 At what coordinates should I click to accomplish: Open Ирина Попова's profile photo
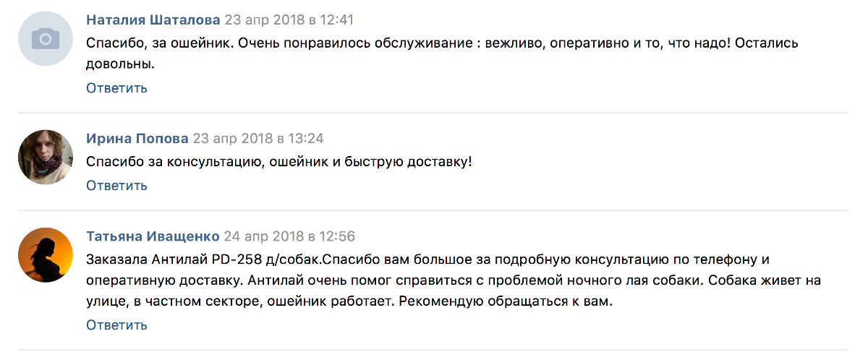[x=46, y=157]
